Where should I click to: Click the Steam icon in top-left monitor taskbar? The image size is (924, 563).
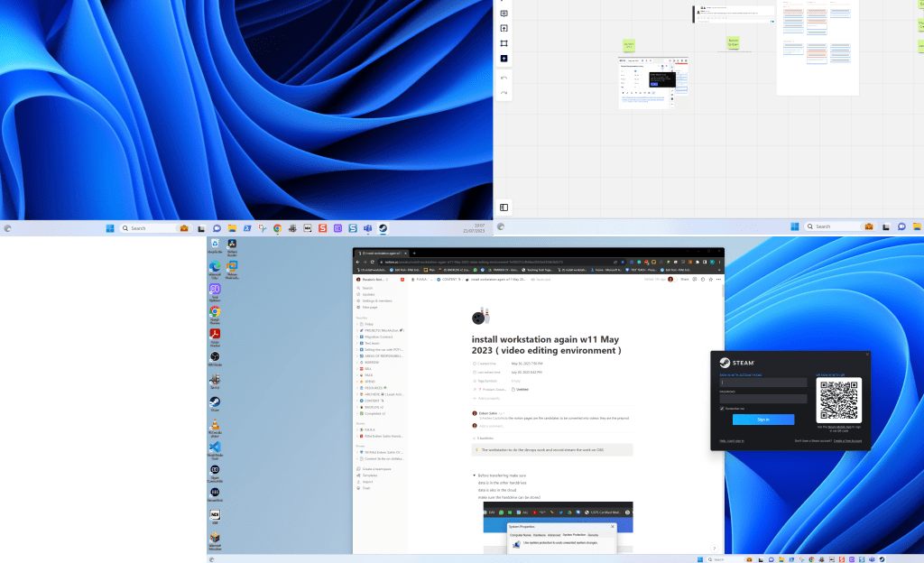(x=383, y=228)
